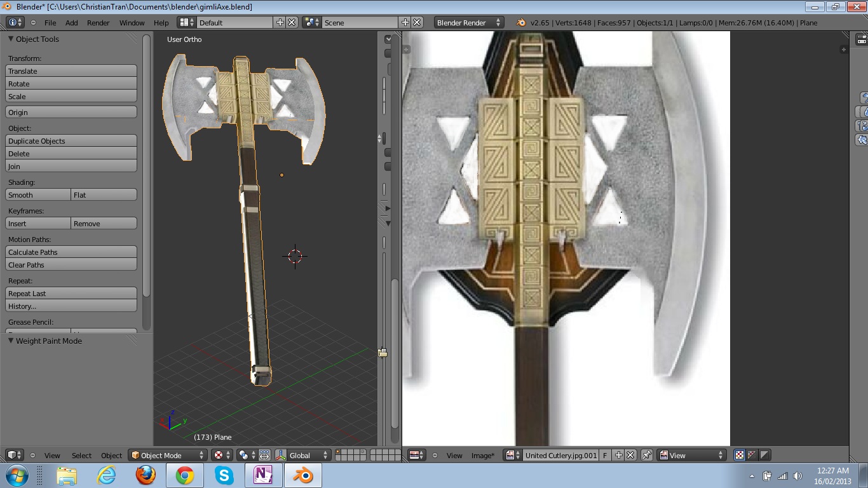Open the Blender Render engine dropdown

469,22
